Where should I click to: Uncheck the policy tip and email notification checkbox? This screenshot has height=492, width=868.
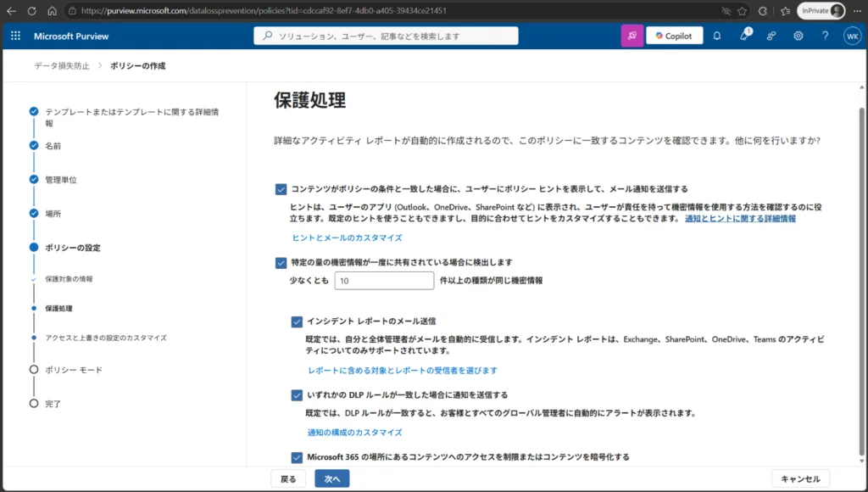pyautogui.click(x=281, y=189)
